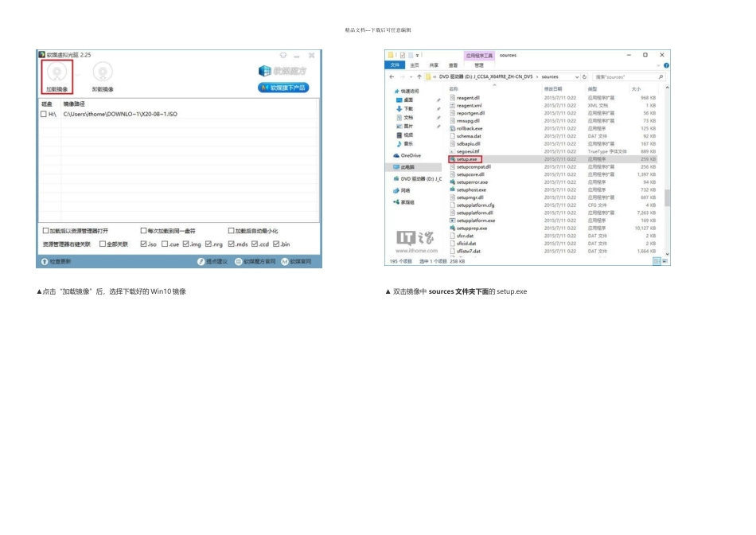756x535 pixels.
Task: Open the 文件 tab in Explorer
Action: coord(396,65)
